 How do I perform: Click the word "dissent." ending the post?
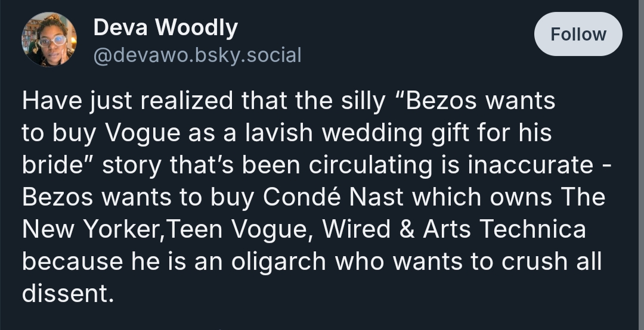[67, 294]
